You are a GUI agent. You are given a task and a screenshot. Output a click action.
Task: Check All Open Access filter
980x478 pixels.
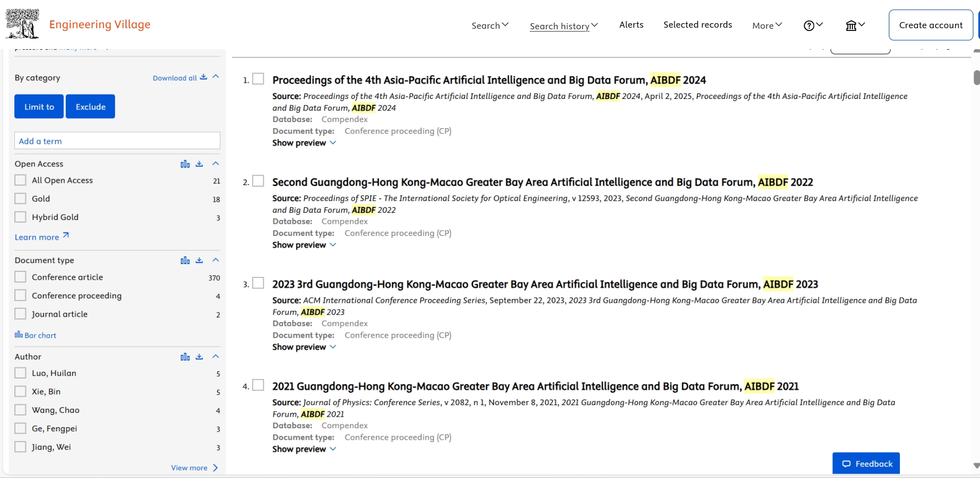20,180
